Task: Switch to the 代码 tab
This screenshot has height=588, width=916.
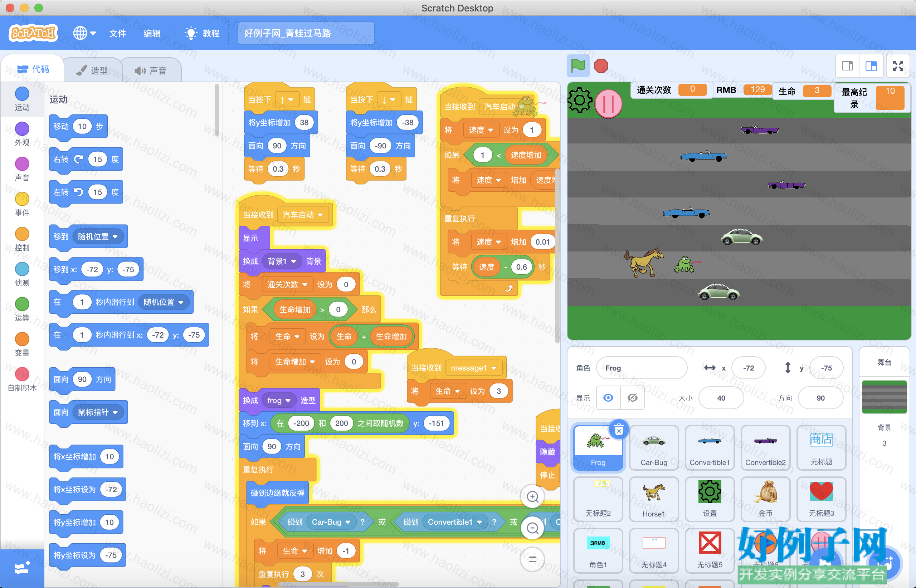Action: pos(33,69)
